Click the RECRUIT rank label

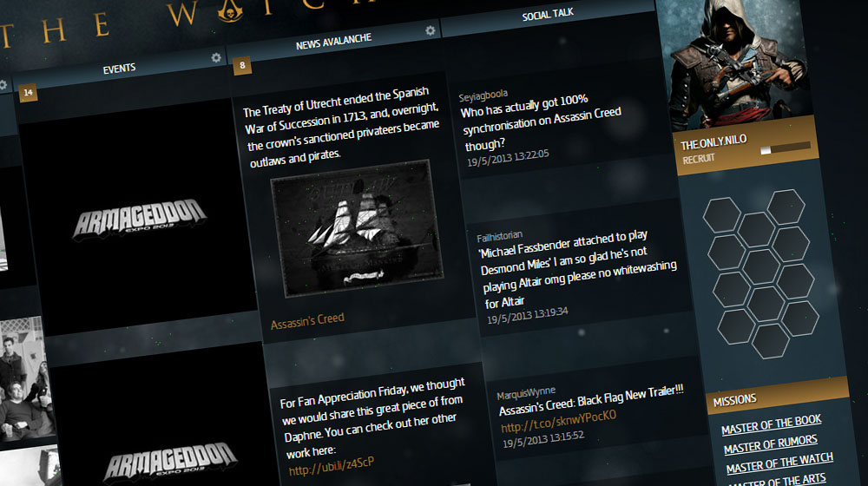tap(699, 160)
